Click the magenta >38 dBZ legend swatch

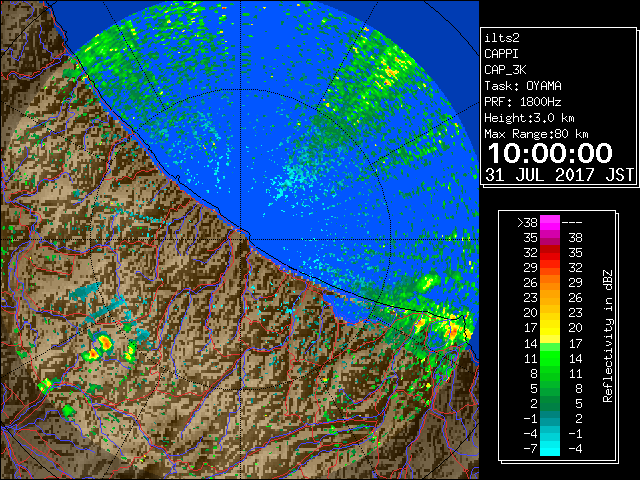coord(550,222)
